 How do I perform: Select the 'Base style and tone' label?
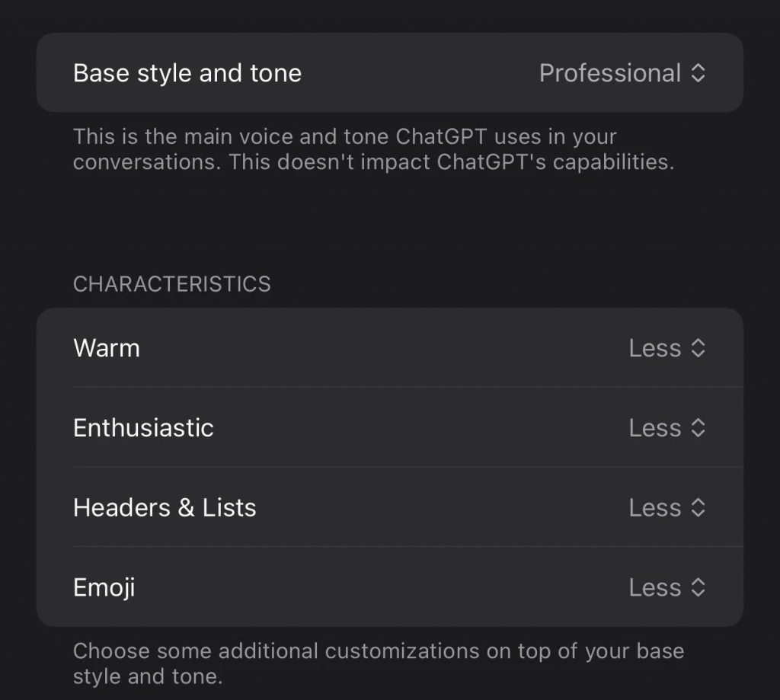(187, 73)
